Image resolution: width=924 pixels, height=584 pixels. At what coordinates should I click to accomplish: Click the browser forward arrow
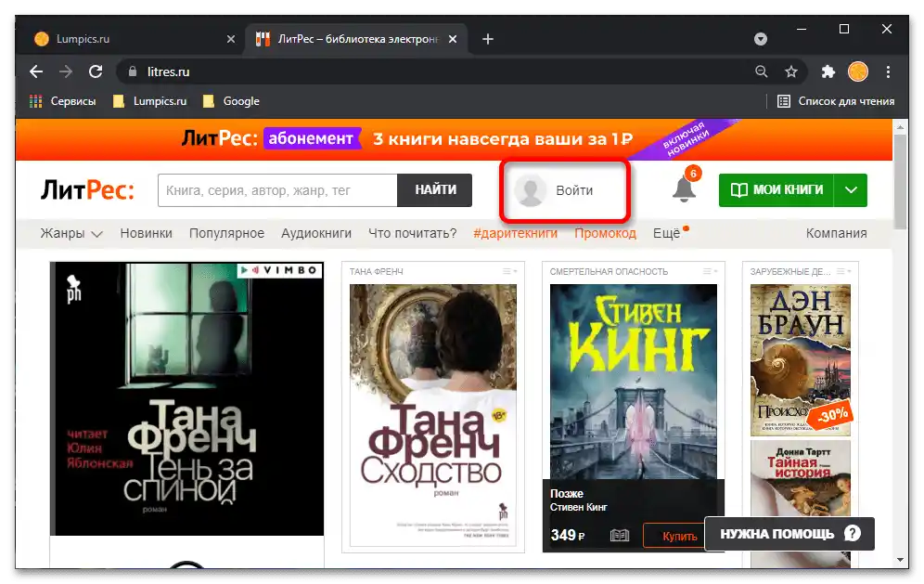(66, 72)
